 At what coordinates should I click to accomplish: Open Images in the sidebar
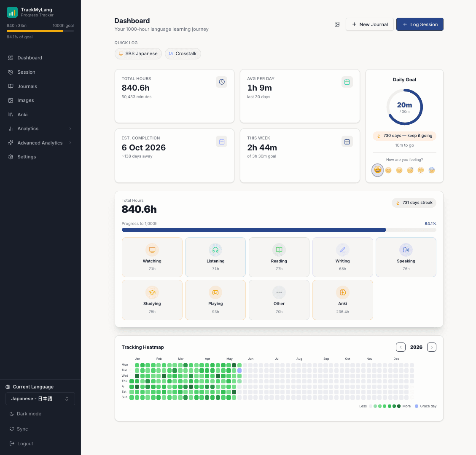tap(40, 100)
